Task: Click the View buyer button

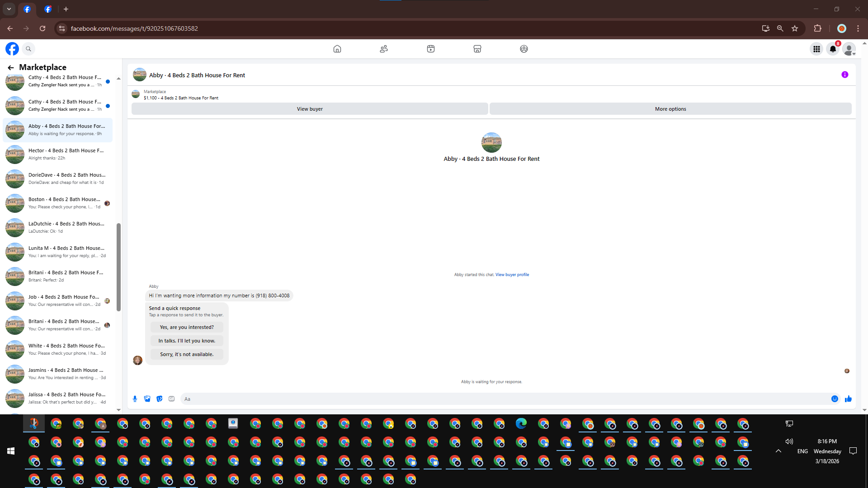Action: click(x=310, y=109)
